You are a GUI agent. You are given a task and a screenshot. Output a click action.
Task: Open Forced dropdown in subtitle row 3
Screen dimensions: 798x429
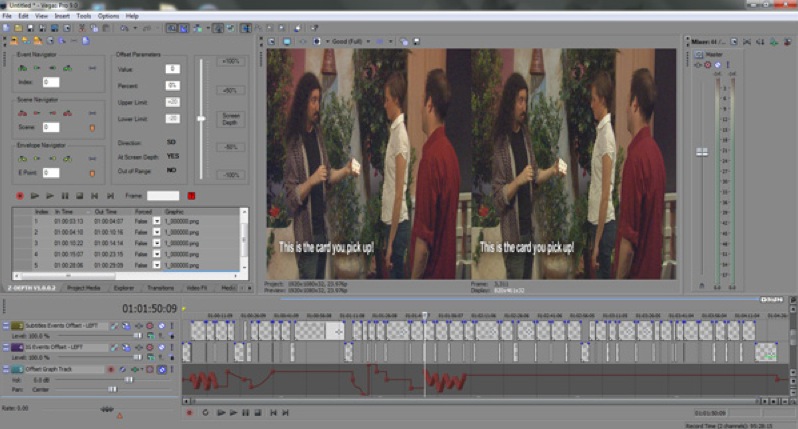157,243
